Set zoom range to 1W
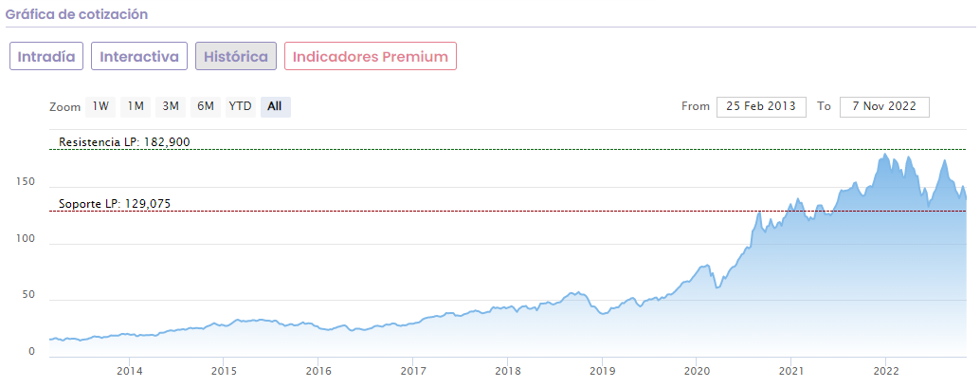 tap(100, 106)
